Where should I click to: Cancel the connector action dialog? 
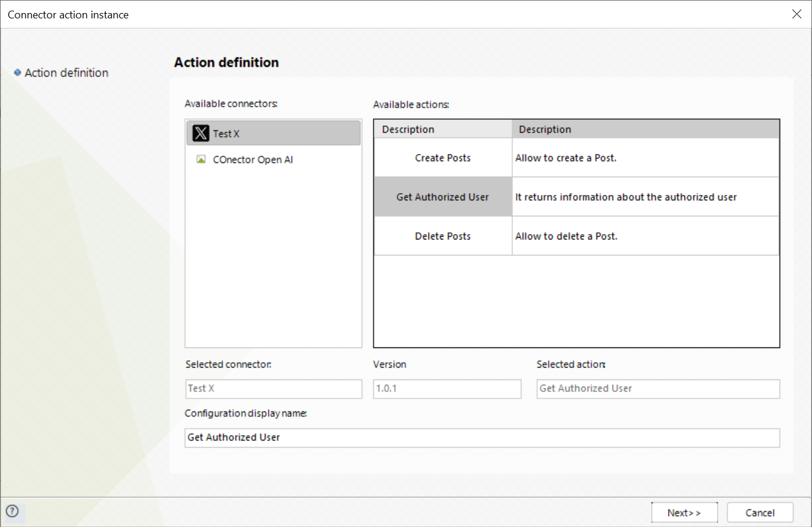click(x=760, y=513)
